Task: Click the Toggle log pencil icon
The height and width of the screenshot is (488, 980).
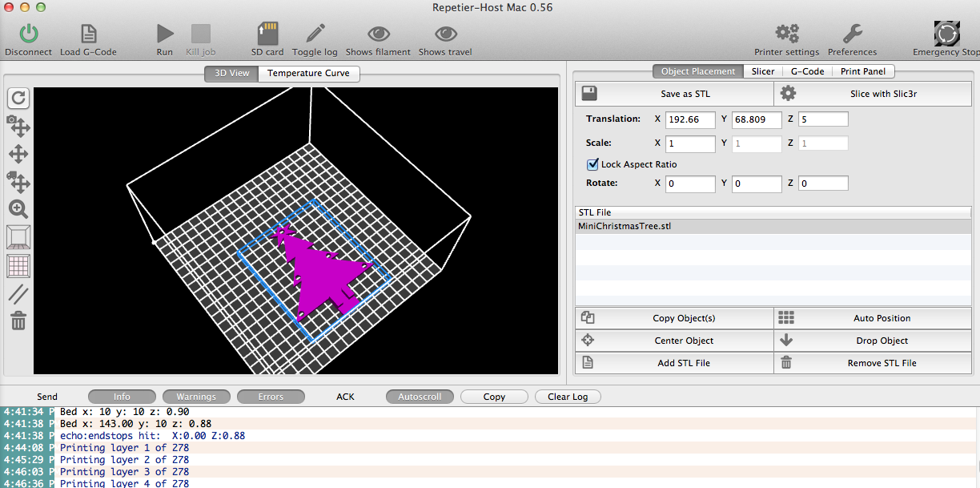Action: (x=315, y=34)
